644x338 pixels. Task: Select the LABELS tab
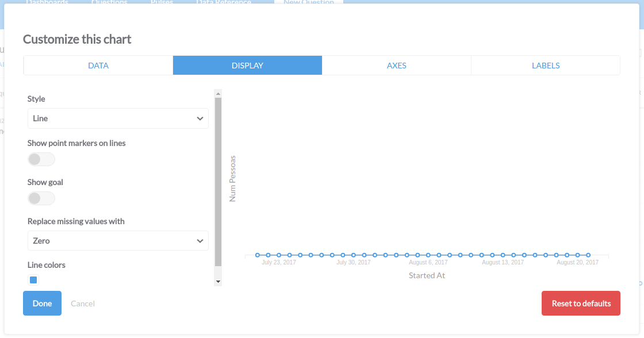point(545,65)
